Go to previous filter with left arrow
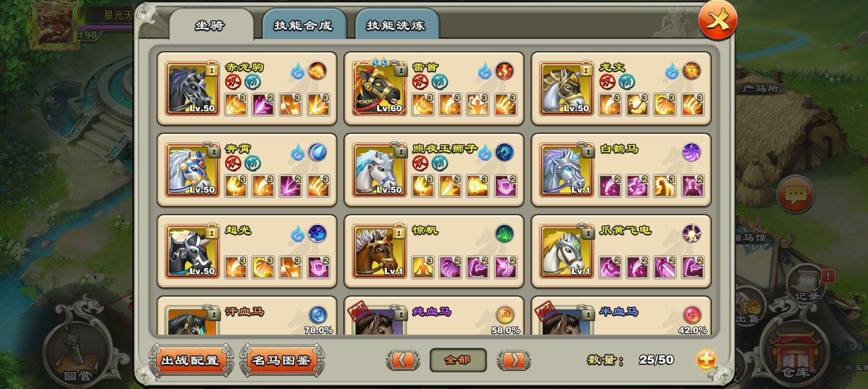This screenshot has height=389, width=868. (403, 359)
